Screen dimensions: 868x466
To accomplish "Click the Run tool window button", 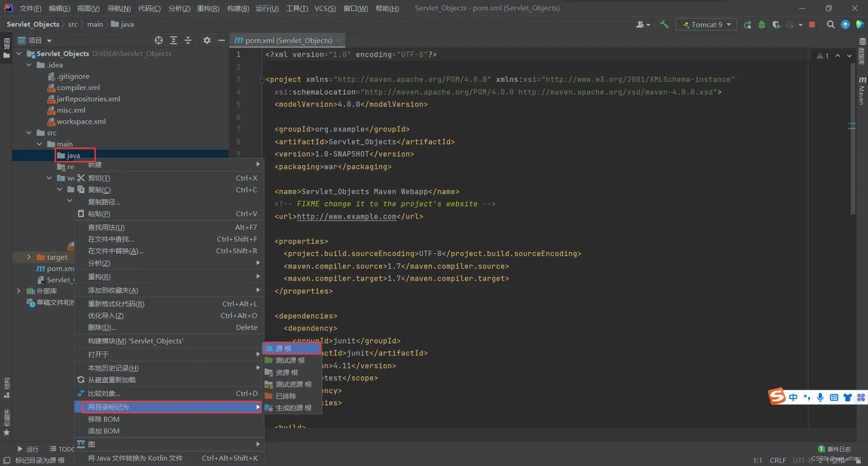I will click(x=29, y=449).
